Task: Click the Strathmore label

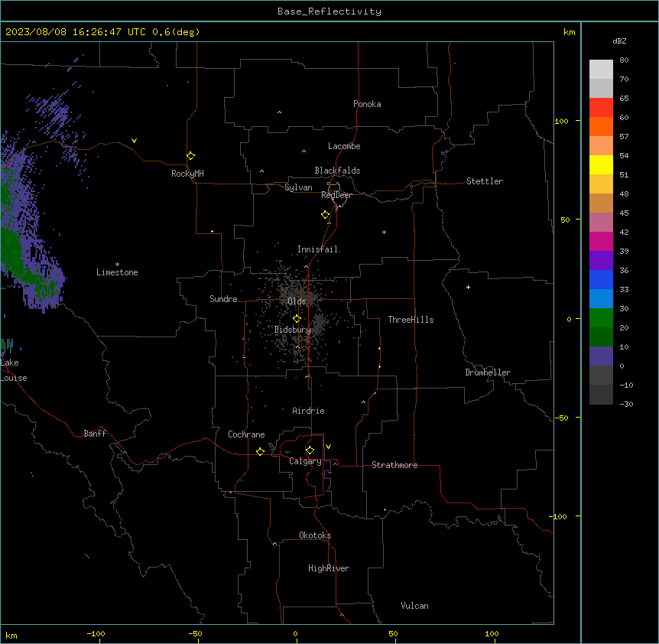Action: 394,465
